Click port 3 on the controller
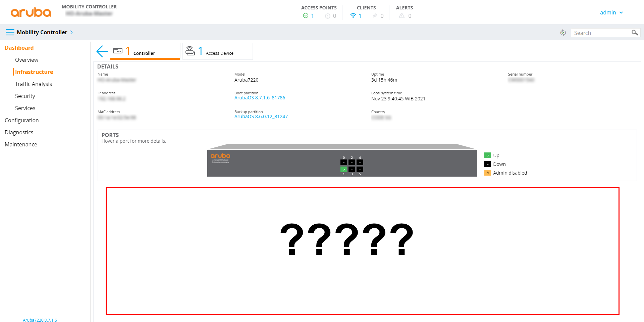644x322 pixels. pos(352,170)
